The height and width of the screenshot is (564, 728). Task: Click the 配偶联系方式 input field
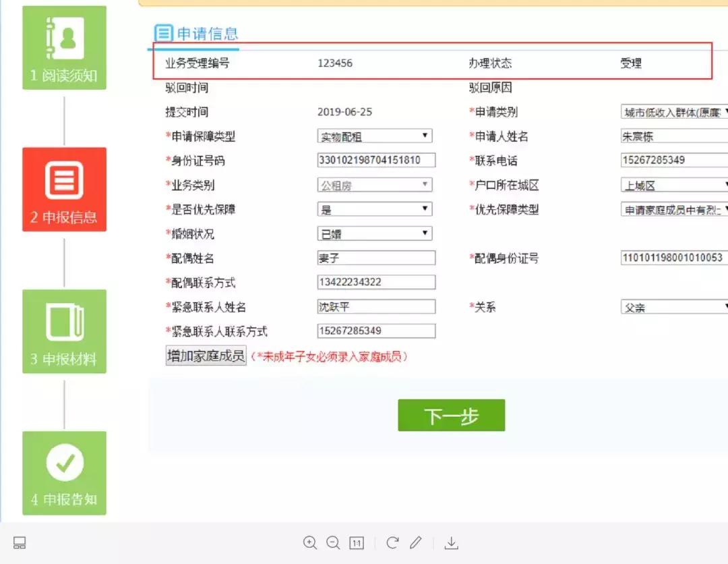[375, 281]
